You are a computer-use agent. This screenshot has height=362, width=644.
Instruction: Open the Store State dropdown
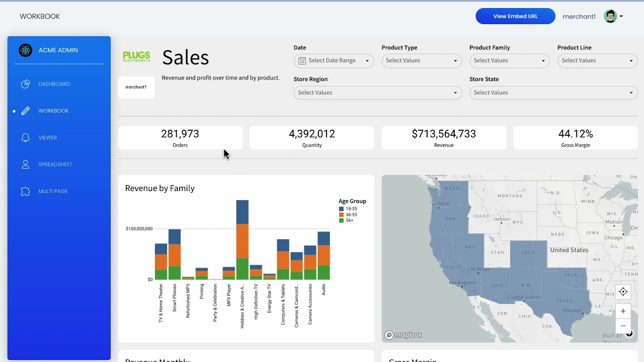coord(553,93)
